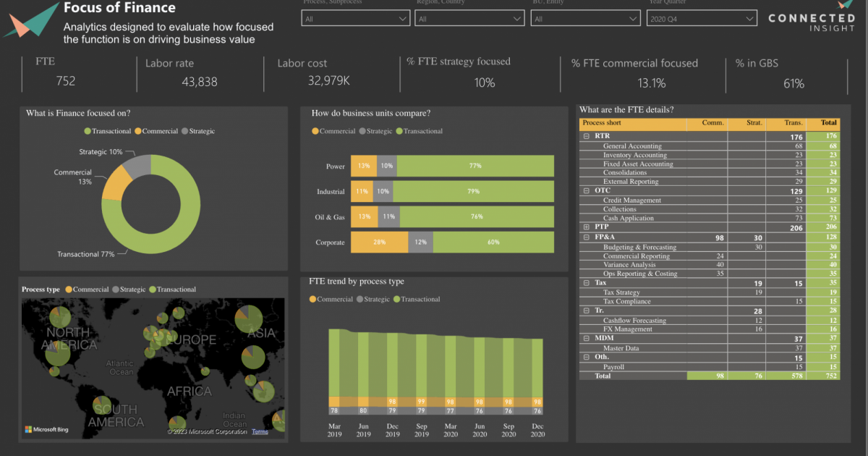Click Strategic legend marker in FTE trend chart

pos(360,299)
